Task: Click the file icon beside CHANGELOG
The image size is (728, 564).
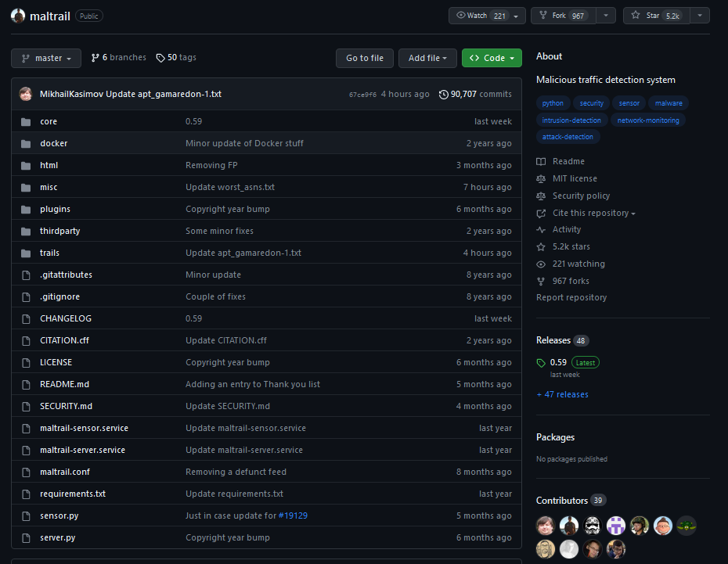Action: coord(26,319)
